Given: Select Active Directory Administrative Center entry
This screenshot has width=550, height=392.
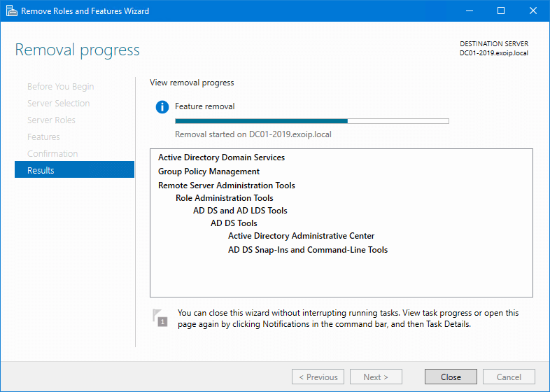Looking at the screenshot, I should (302, 236).
